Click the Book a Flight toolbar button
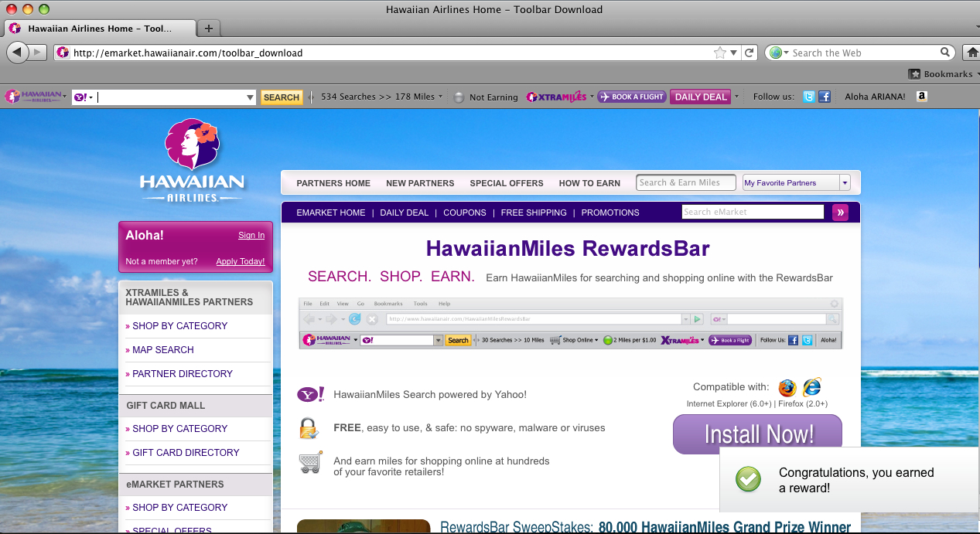This screenshot has height=534, width=980. coord(632,97)
